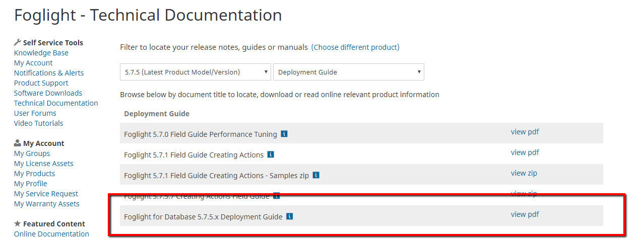Click the Choose different product link
The width and height of the screenshot is (644, 239).
[x=355, y=47]
